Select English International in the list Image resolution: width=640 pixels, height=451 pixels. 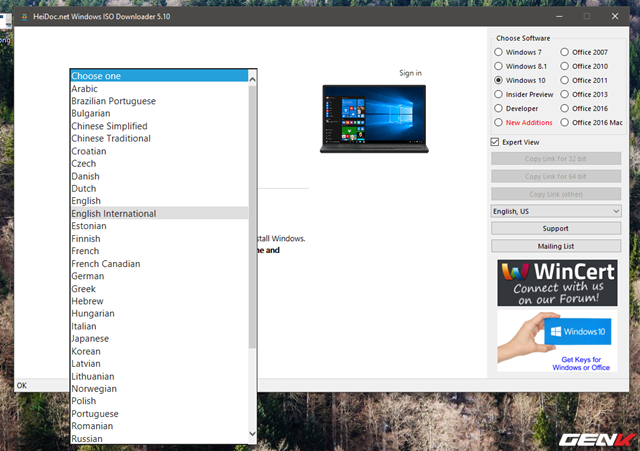pos(159,213)
